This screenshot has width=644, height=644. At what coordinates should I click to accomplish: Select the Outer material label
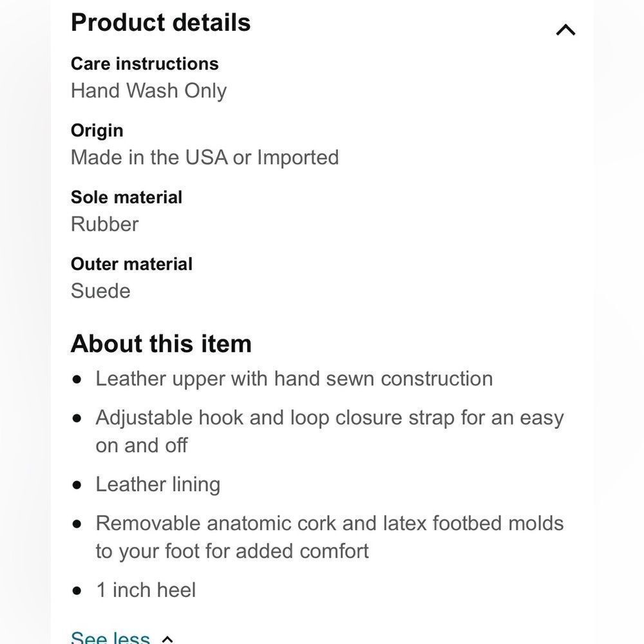131,264
